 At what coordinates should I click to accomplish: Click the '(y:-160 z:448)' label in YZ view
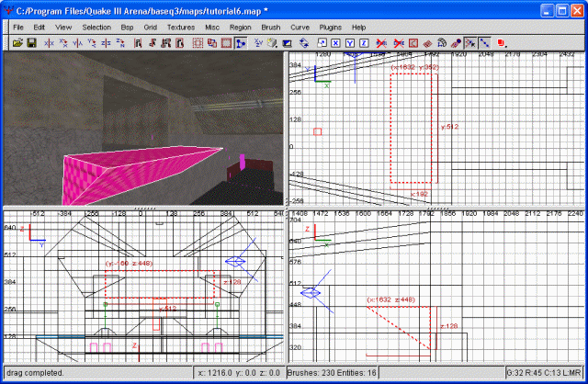coord(129,264)
